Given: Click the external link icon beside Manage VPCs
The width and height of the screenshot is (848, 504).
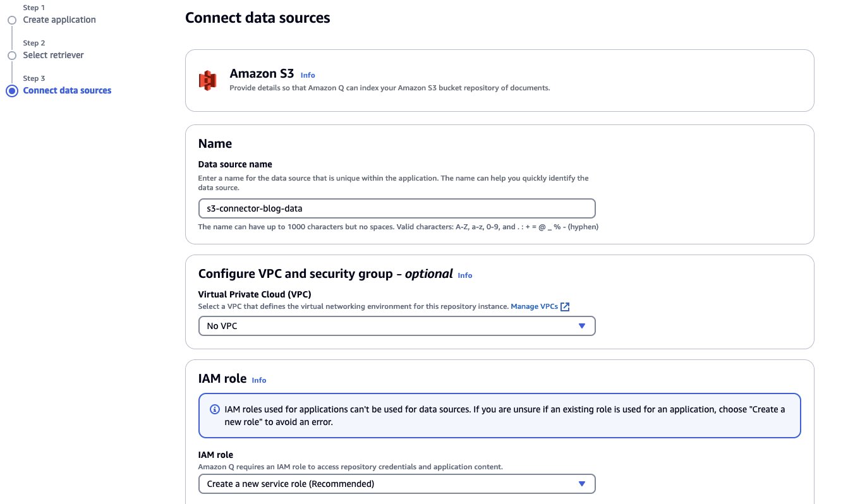Looking at the screenshot, I should [x=565, y=307].
